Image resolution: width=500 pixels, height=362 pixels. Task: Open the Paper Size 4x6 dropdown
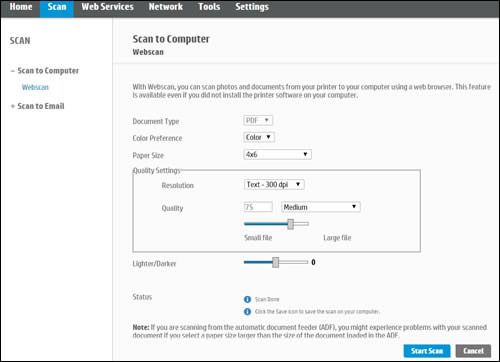pyautogui.click(x=278, y=155)
